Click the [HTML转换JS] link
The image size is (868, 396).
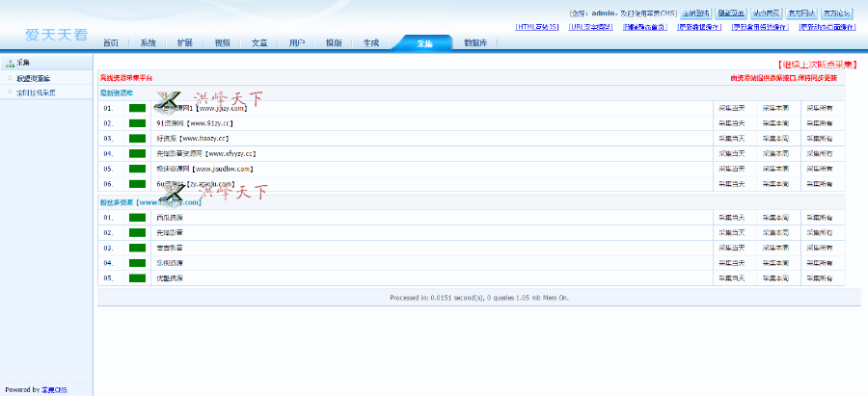click(536, 27)
